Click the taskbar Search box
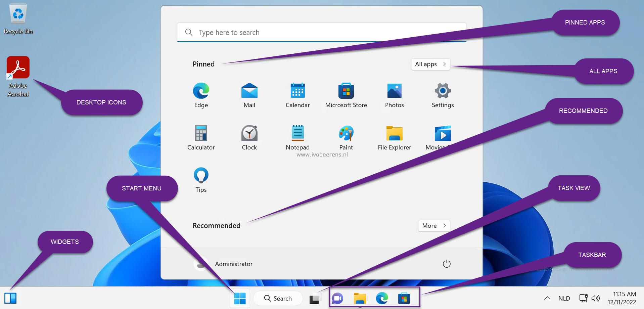 click(278, 298)
